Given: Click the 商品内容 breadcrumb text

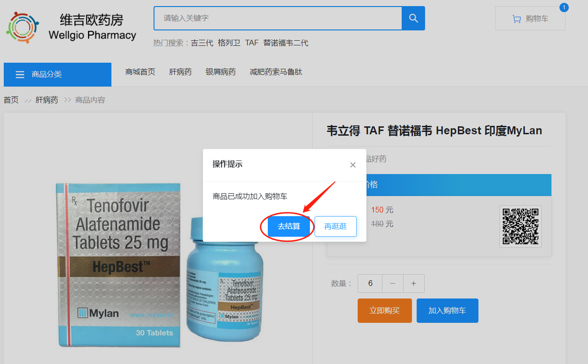Looking at the screenshot, I should click(x=90, y=100).
